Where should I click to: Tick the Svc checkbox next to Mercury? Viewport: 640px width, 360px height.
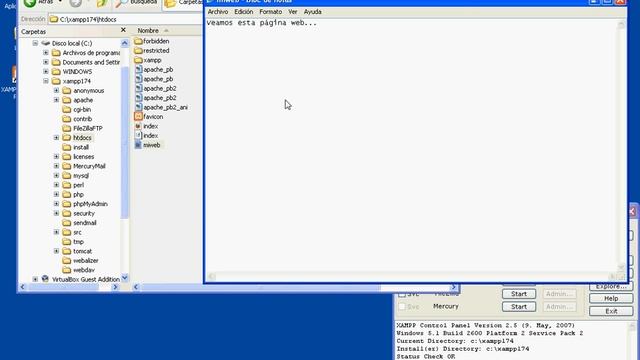402,307
